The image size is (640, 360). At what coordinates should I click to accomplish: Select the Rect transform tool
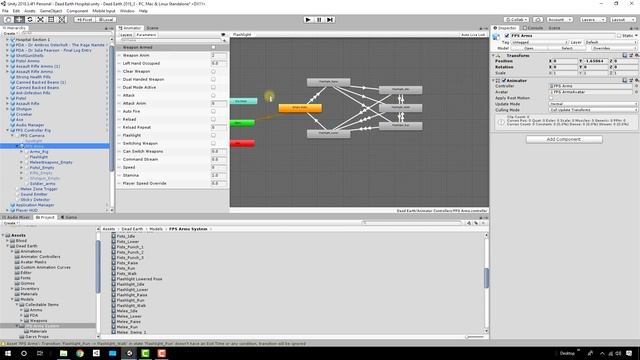[x=51, y=20]
